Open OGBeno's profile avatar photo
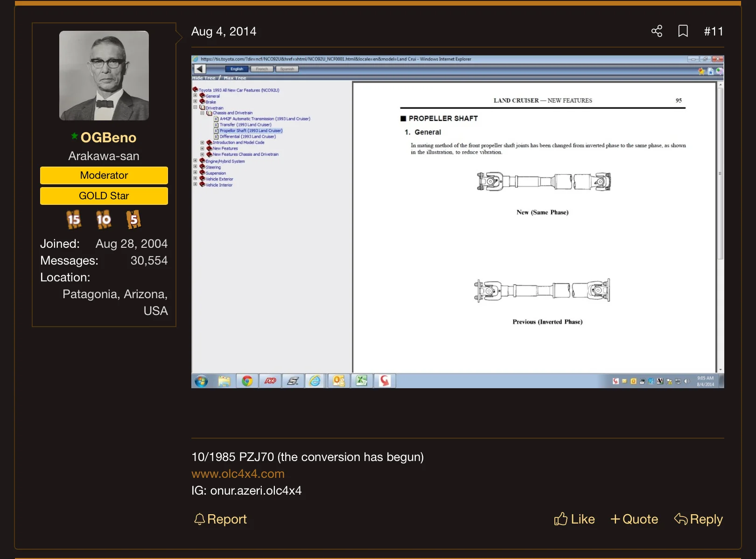This screenshot has width=756, height=559. click(104, 76)
